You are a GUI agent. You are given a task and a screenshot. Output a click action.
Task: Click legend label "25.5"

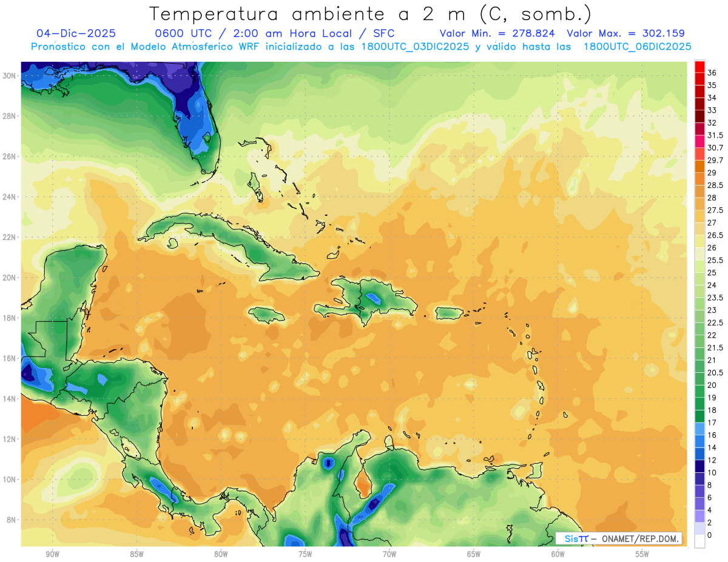click(715, 260)
